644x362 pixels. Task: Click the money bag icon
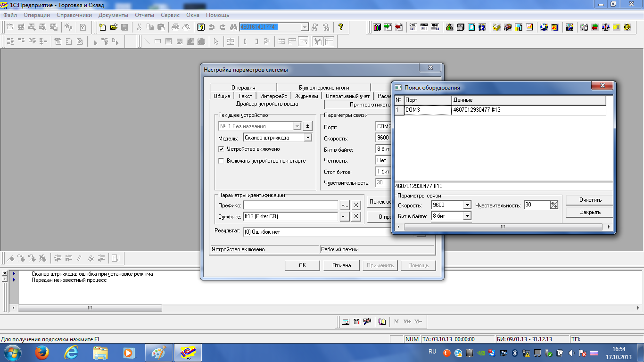[450, 27]
